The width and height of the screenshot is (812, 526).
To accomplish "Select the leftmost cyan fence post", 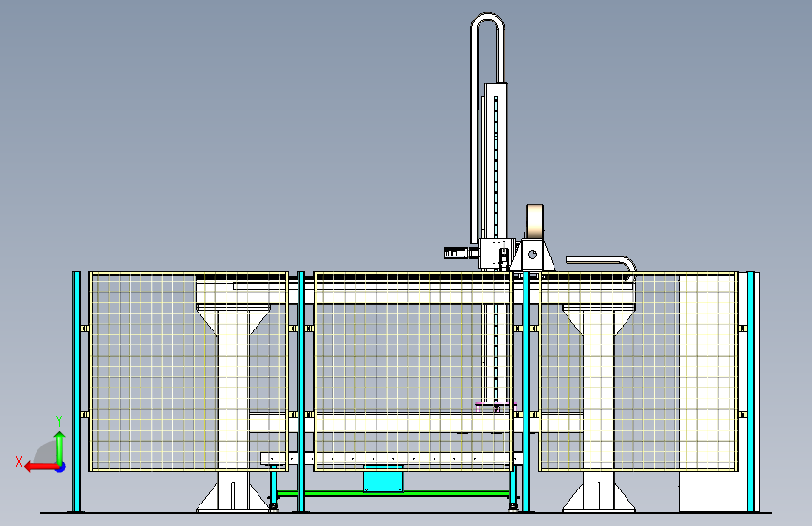I will (x=76, y=392).
